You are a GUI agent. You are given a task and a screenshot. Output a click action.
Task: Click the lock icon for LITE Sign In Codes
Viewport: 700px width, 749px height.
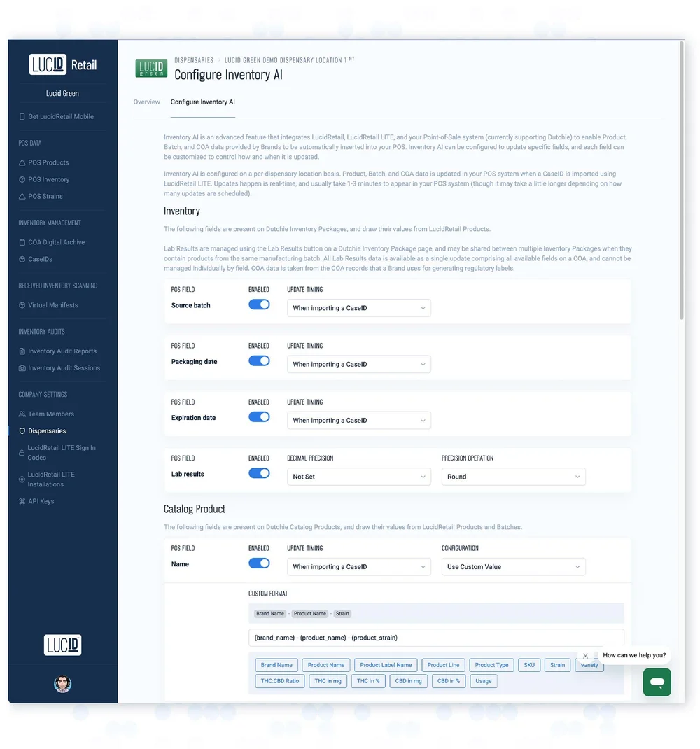tap(22, 453)
